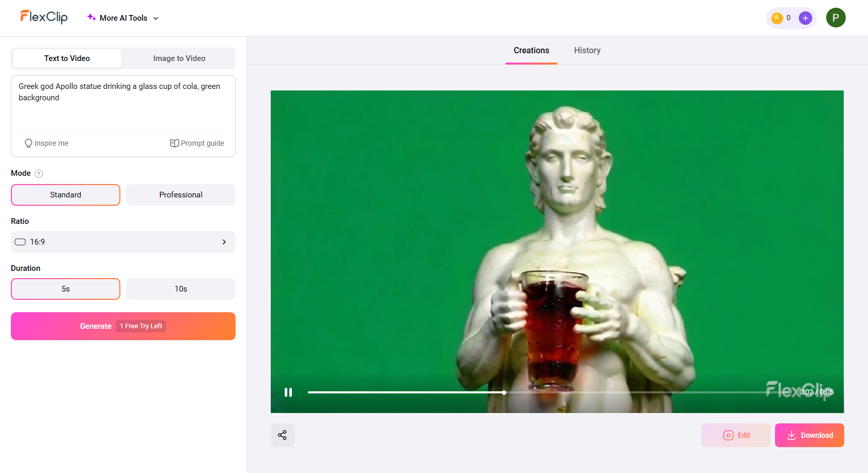Screen dimensions: 868x473
Task: Expand the More AI Tools dropdown
Action: click(x=122, y=18)
